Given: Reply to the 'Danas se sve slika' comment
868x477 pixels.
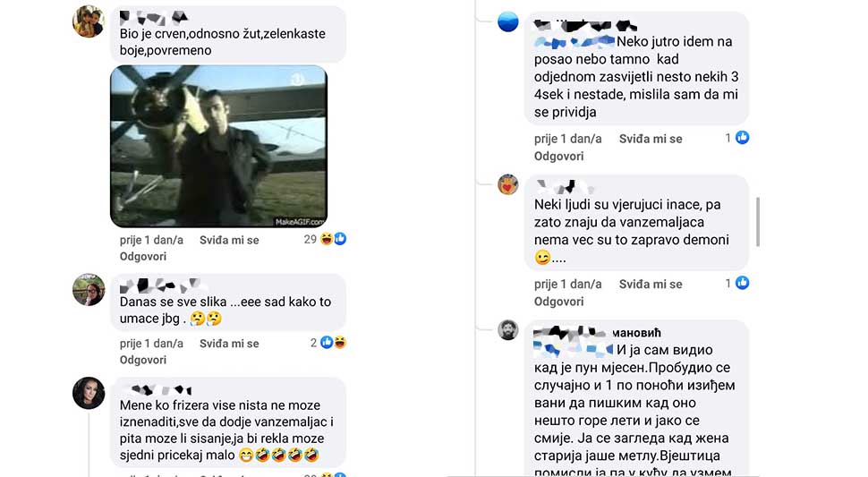Looking at the screenshot, I should point(143,360).
